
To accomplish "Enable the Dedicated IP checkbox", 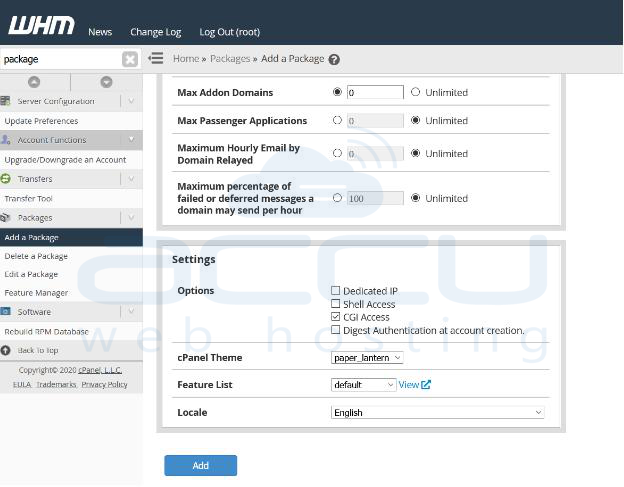I will click(x=336, y=291).
